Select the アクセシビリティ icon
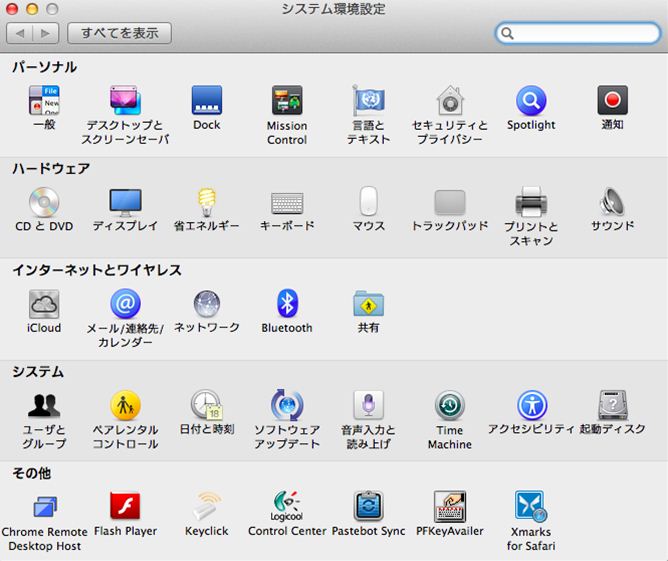 (x=531, y=406)
